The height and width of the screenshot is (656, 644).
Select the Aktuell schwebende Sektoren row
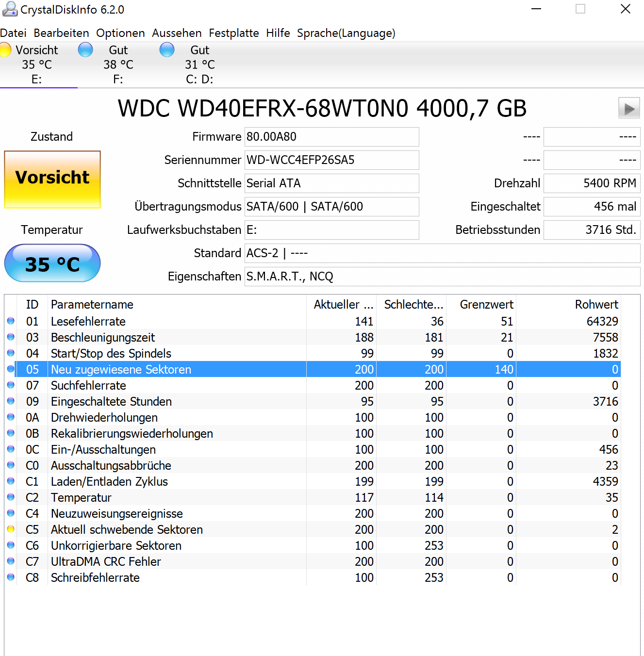313,529
